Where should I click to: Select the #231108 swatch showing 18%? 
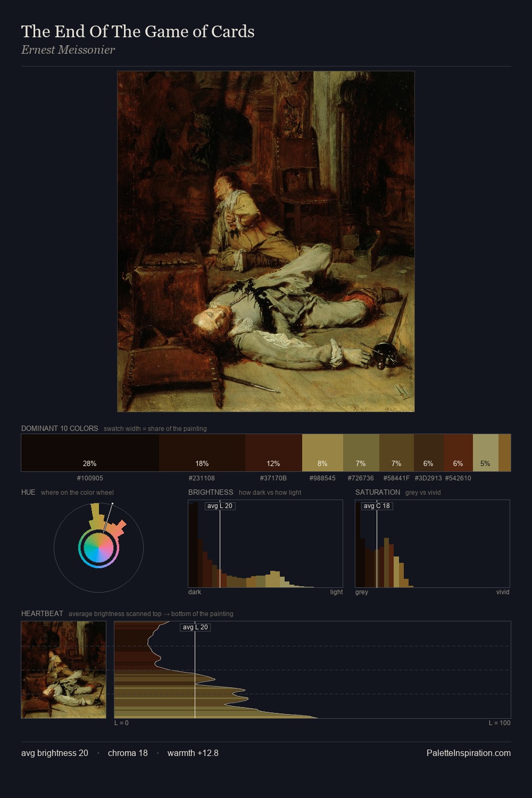[x=202, y=453]
